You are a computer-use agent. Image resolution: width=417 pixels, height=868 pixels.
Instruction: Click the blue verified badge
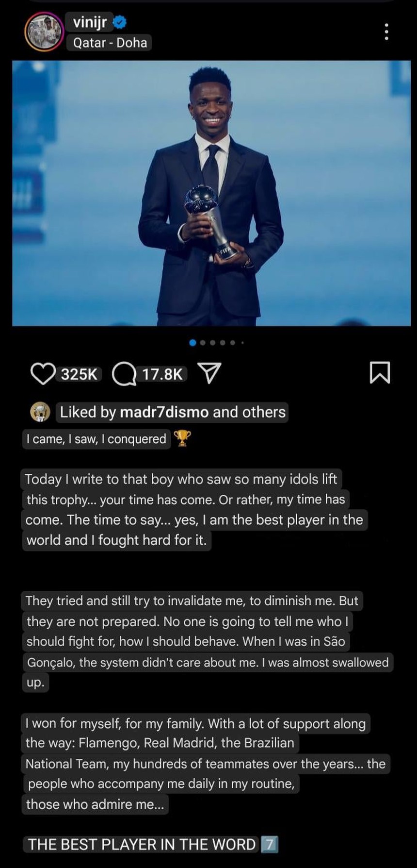120,22
